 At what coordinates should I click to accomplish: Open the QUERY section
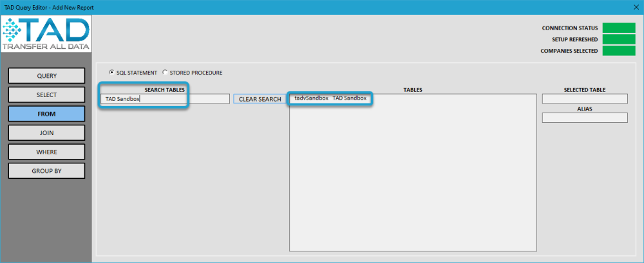click(47, 76)
